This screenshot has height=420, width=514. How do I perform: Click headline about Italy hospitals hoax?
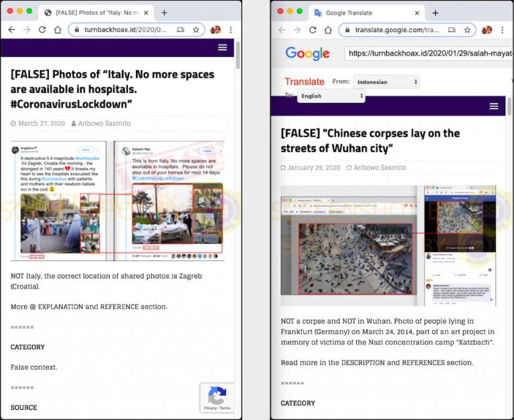112,89
